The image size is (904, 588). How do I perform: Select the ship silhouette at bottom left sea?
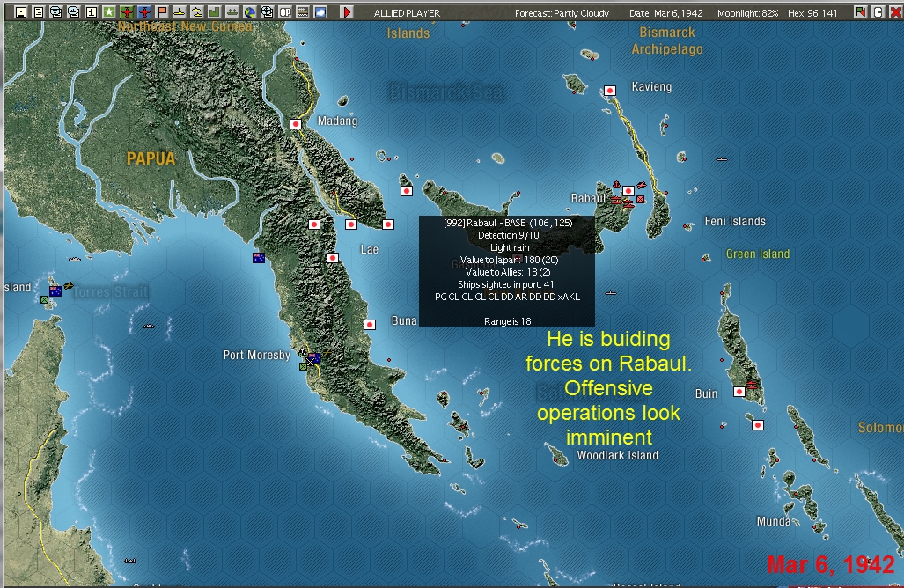click(x=130, y=561)
